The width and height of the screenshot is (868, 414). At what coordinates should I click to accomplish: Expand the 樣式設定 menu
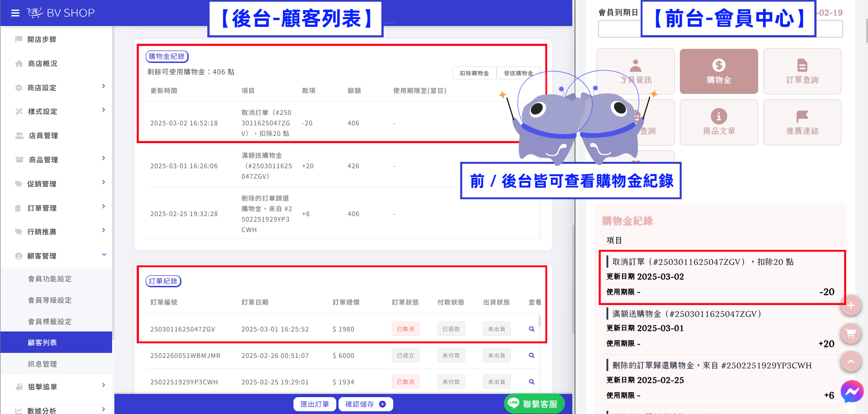pos(56,111)
